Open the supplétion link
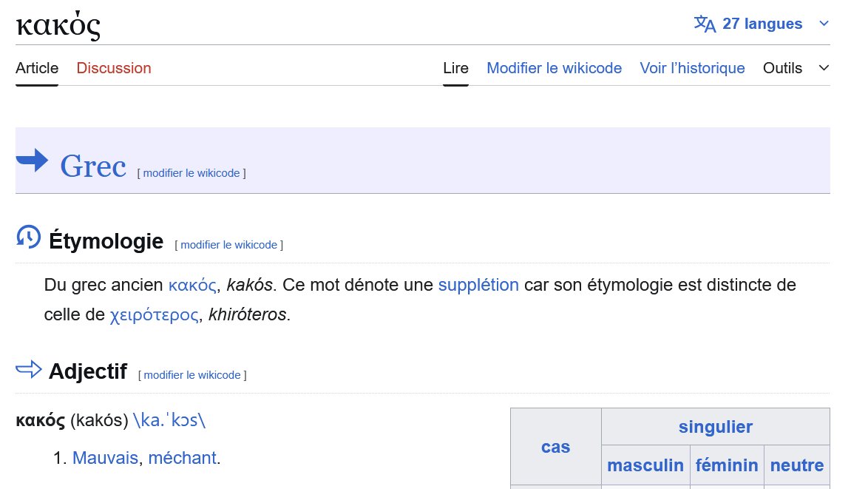The height and width of the screenshot is (489, 868). click(478, 285)
